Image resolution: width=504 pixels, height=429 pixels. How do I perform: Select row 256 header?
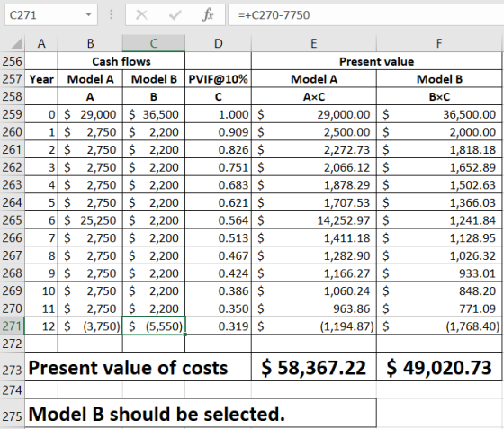[13, 61]
